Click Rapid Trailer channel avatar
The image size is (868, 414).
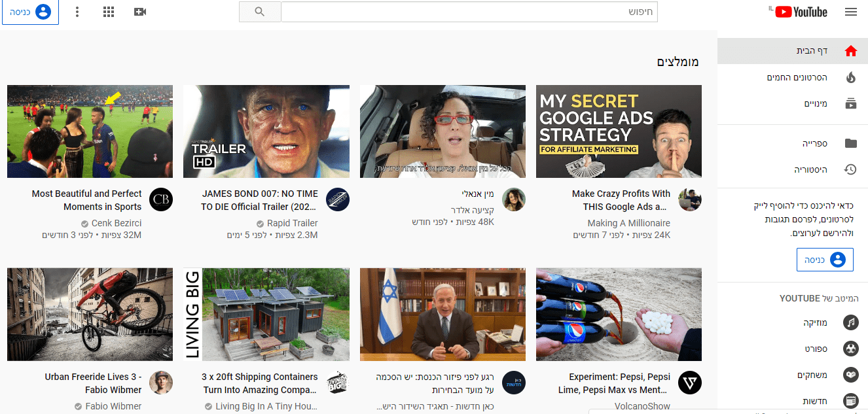click(338, 200)
